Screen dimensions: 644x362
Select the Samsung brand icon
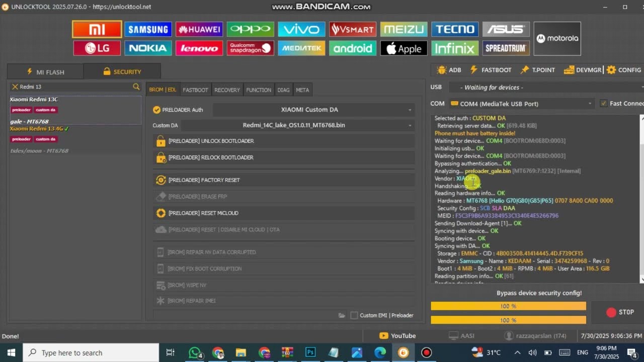148,29
